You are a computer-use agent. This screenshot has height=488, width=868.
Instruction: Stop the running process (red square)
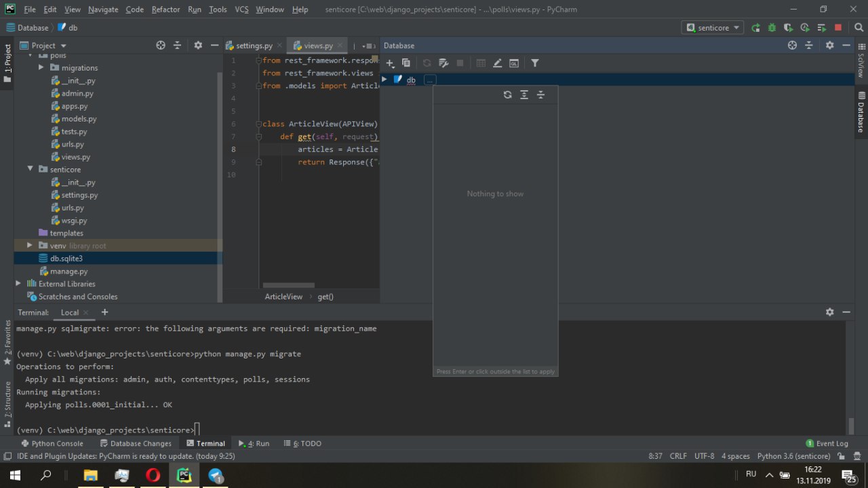point(838,28)
